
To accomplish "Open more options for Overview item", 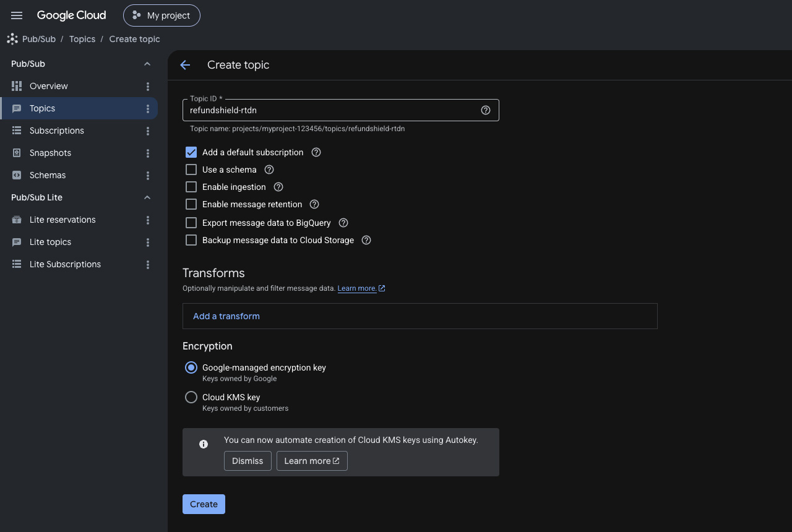I will point(148,86).
